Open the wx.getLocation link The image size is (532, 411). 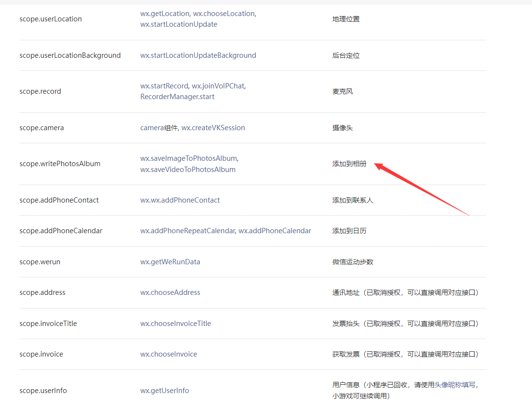(x=165, y=14)
